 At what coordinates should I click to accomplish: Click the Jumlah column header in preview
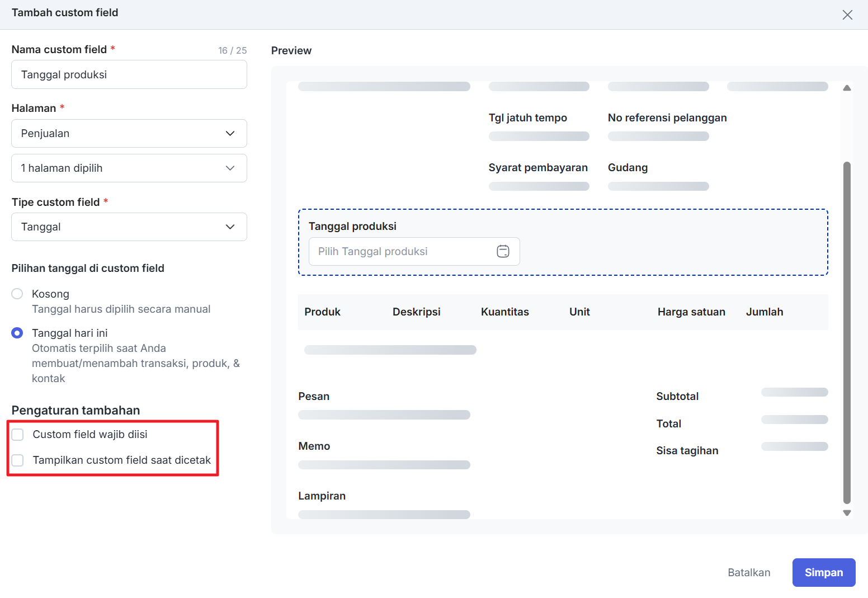pos(764,312)
